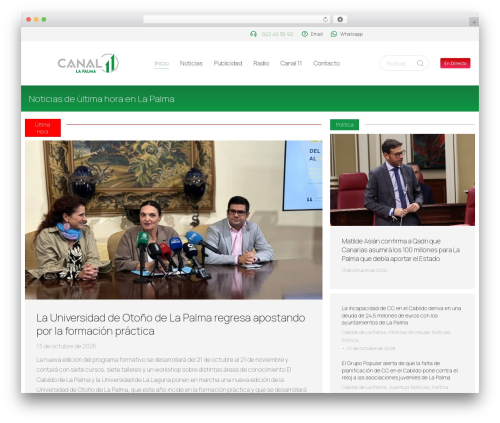Select the Política green tag
Viewport: 500px width, 423px height.
[344, 125]
